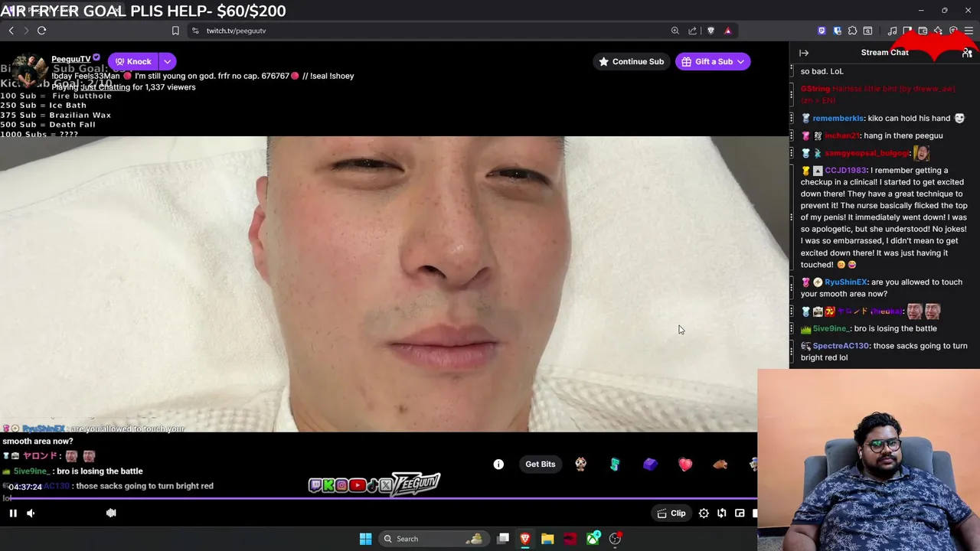Image resolution: width=980 pixels, height=551 pixels.
Task: Open the music note playlist icon
Action: (x=892, y=31)
